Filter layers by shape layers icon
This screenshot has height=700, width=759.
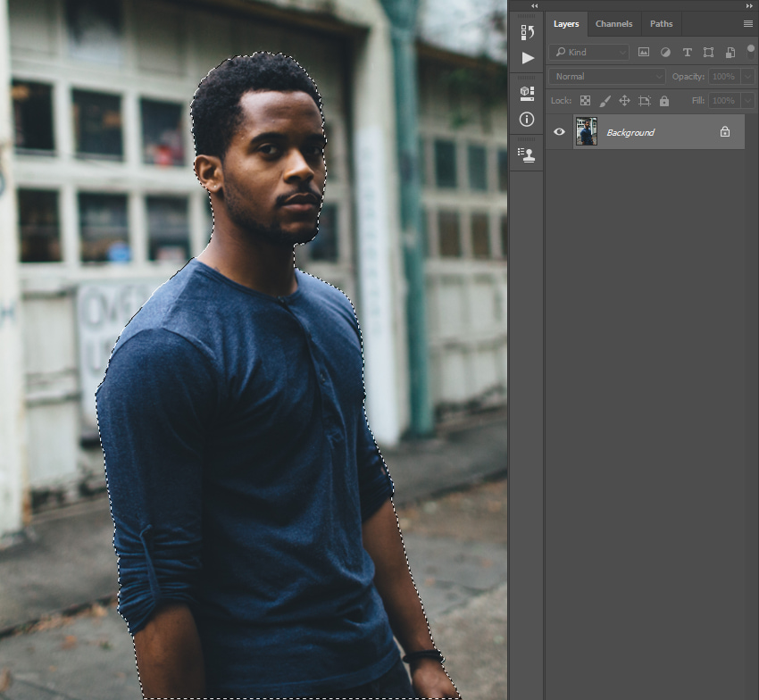[x=708, y=53]
